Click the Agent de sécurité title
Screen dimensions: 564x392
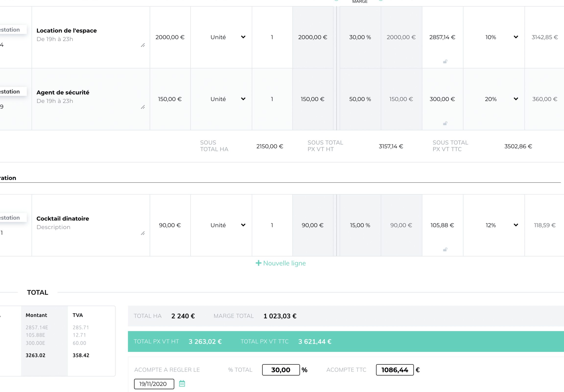point(63,92)
